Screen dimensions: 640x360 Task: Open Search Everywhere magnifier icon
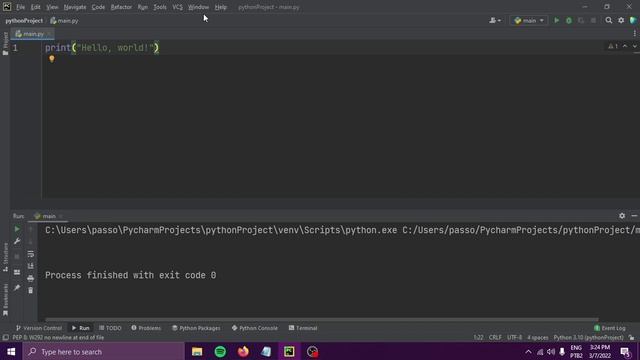pyautogui.click(x=609, y=20)
